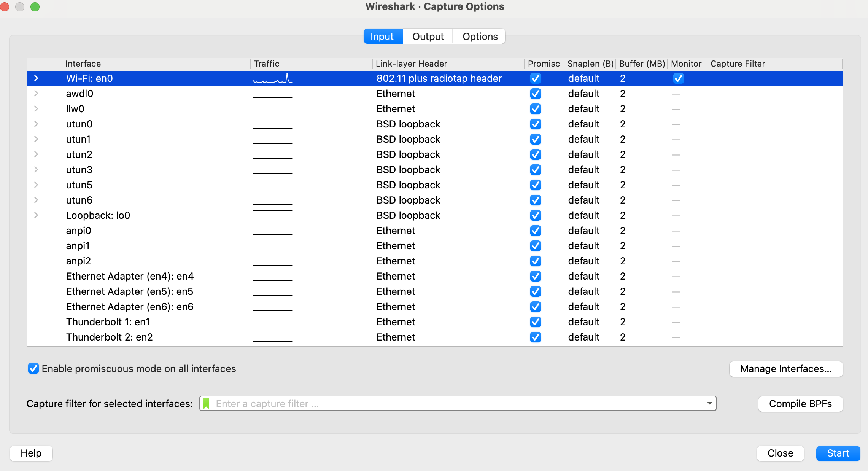The height and width of the screenshot is (471, 868).
Task: Click the Close button
Action: coord(780,453)
